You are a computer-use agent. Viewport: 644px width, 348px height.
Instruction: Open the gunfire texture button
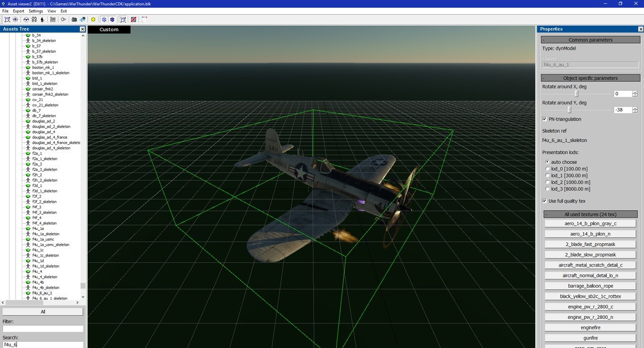590,338
